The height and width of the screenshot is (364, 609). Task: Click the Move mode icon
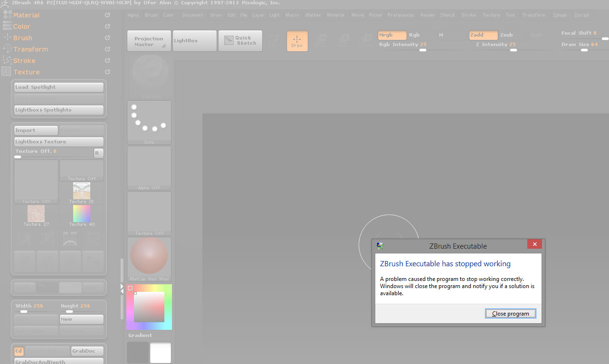click(x=320, y=41)
